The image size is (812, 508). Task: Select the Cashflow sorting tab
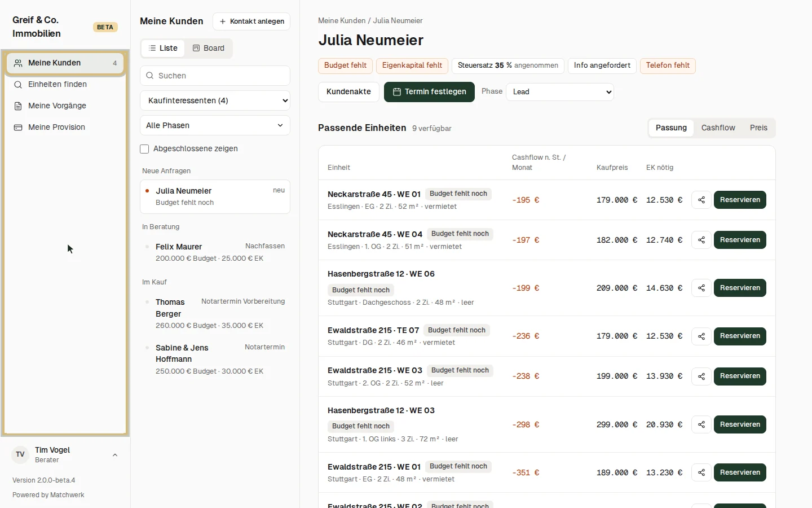point(718,128)
